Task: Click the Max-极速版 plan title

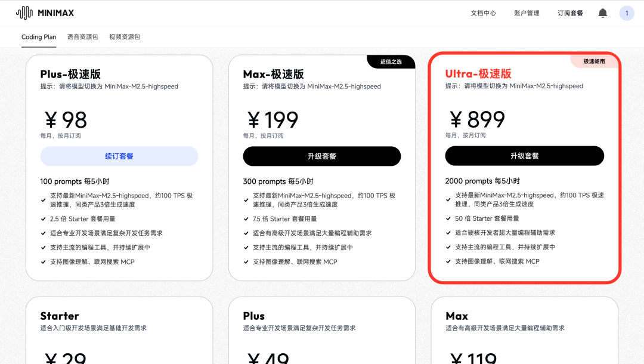Action: (x=274, y=75)
